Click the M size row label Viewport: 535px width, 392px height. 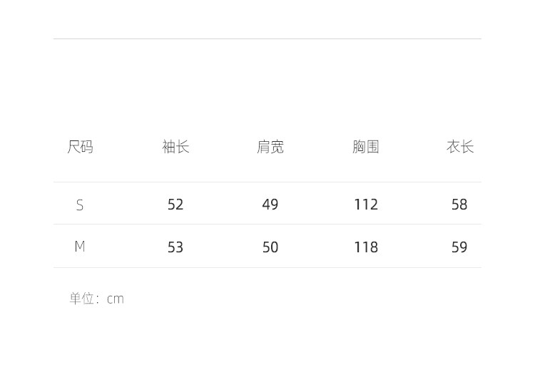tap(80, 247)
